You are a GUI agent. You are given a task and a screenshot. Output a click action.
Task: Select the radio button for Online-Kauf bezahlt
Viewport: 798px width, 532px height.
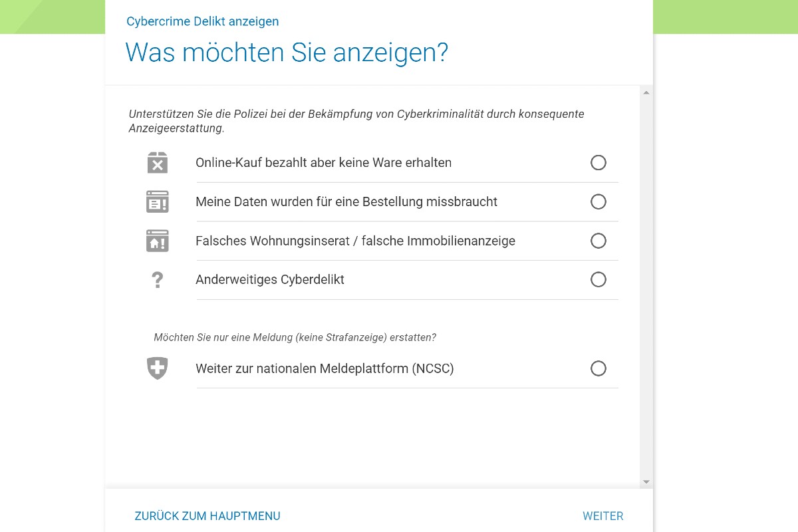[x=598, y=162]
